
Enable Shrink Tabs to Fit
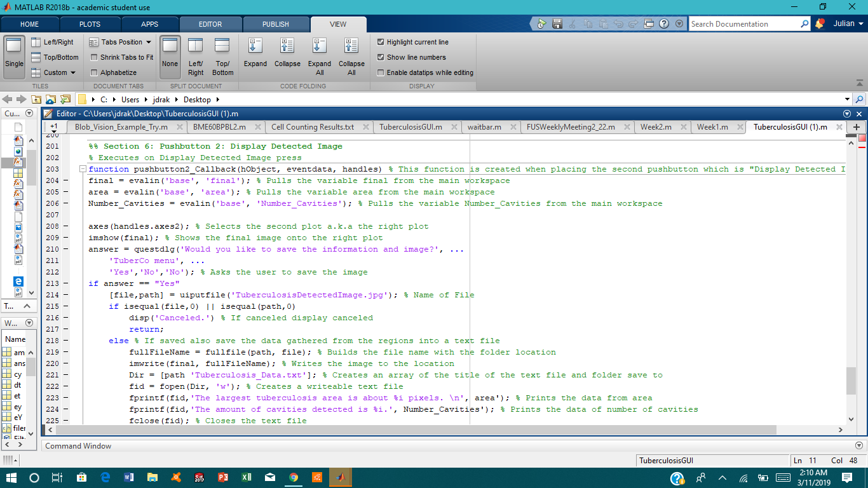(94, 57)
